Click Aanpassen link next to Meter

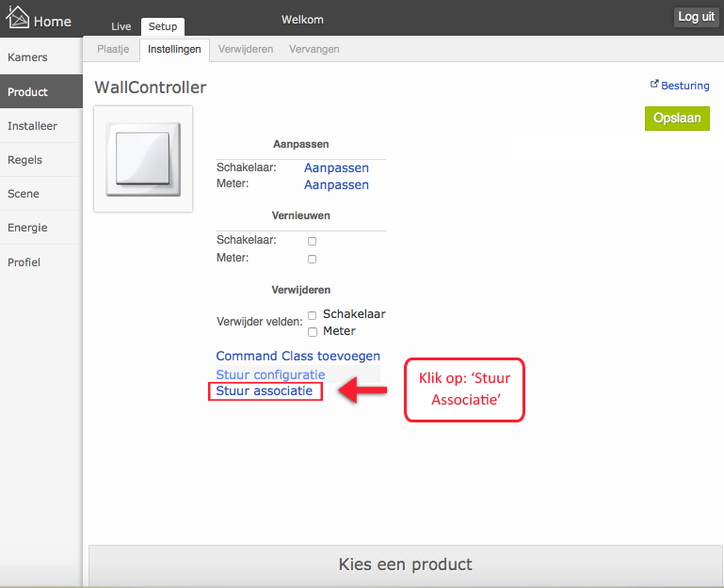[x=336, y=185]
